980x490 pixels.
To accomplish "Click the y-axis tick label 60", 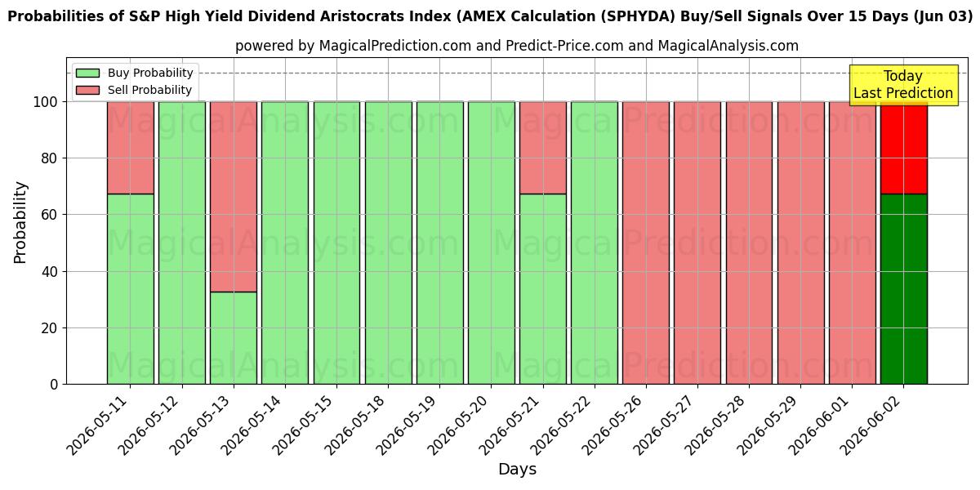I will 51,215.
